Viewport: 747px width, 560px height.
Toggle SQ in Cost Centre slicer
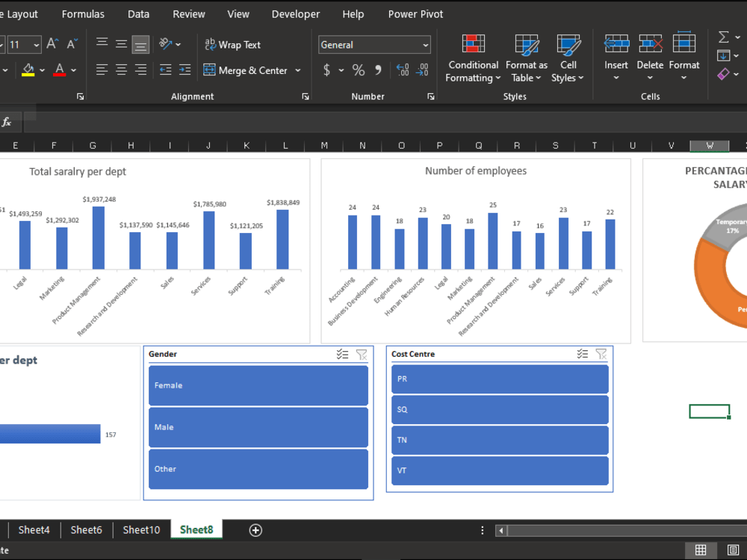tap(500, 409)
